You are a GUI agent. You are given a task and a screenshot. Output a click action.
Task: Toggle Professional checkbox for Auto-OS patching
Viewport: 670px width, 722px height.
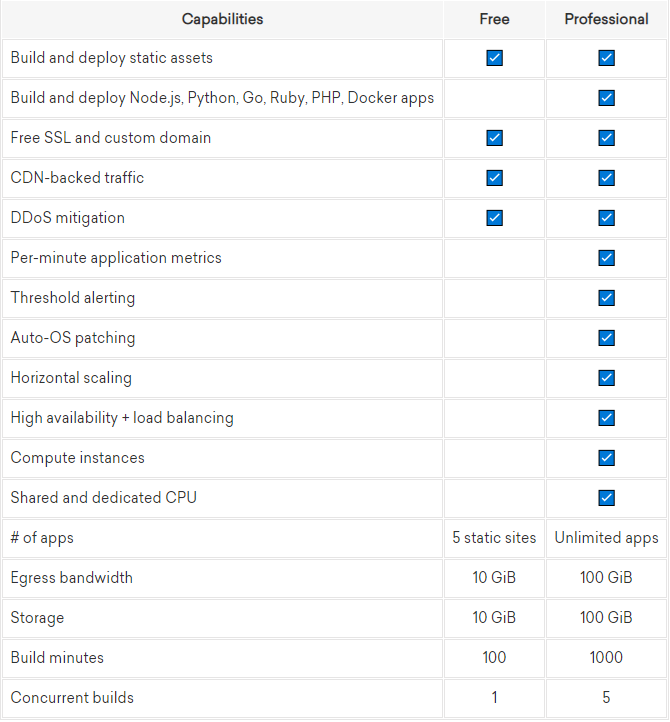606,338
